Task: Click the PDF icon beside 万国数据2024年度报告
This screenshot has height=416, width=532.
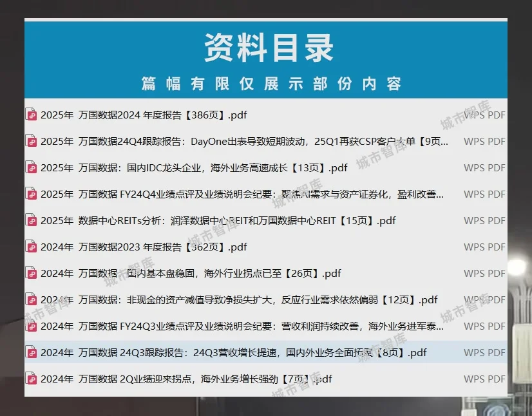Action: pos(30,115)
